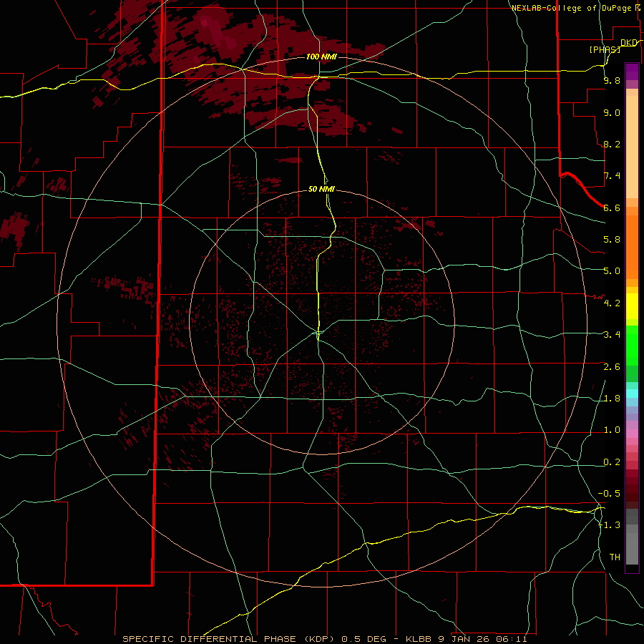Click the 1.0 value on the scale
This screenshot has width=644, height=644.
coord(612,429)
